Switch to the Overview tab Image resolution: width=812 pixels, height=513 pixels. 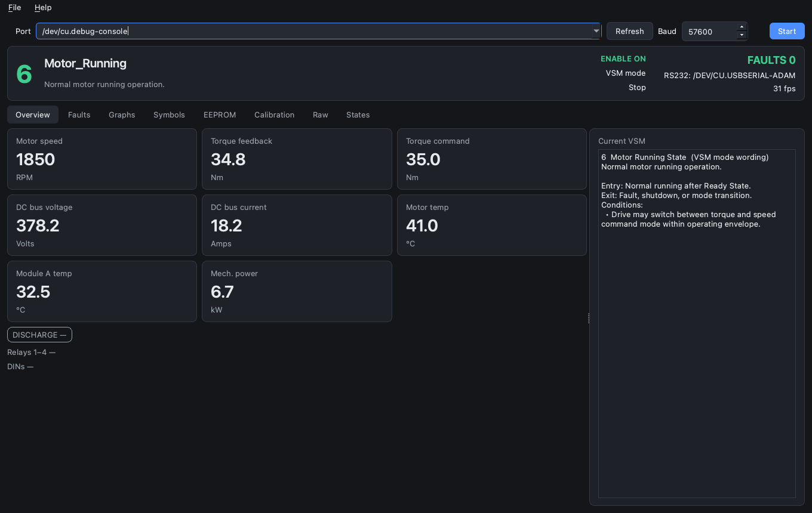[33, 115]
